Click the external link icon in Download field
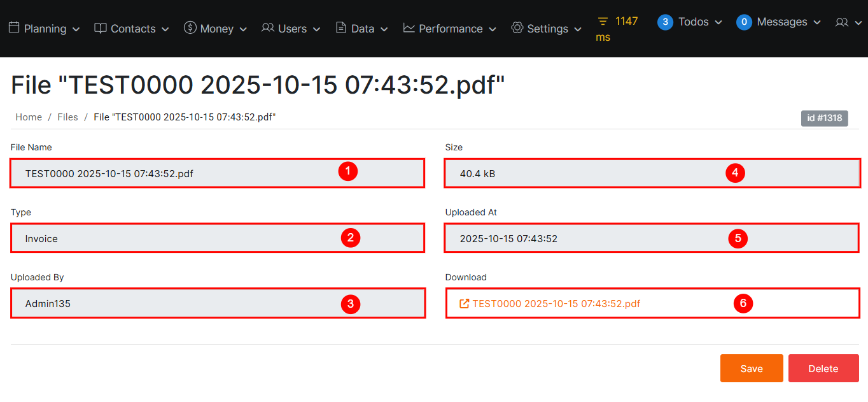 click(x=465, y=304)
